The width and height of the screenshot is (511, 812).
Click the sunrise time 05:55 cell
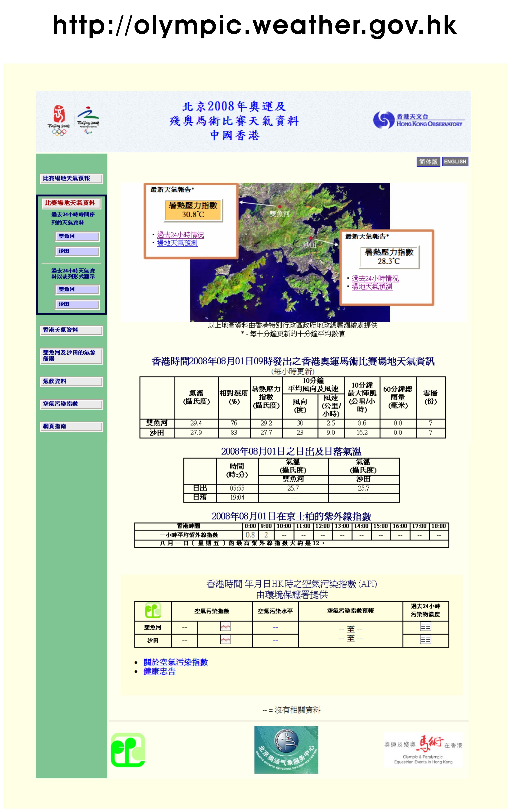237,488
